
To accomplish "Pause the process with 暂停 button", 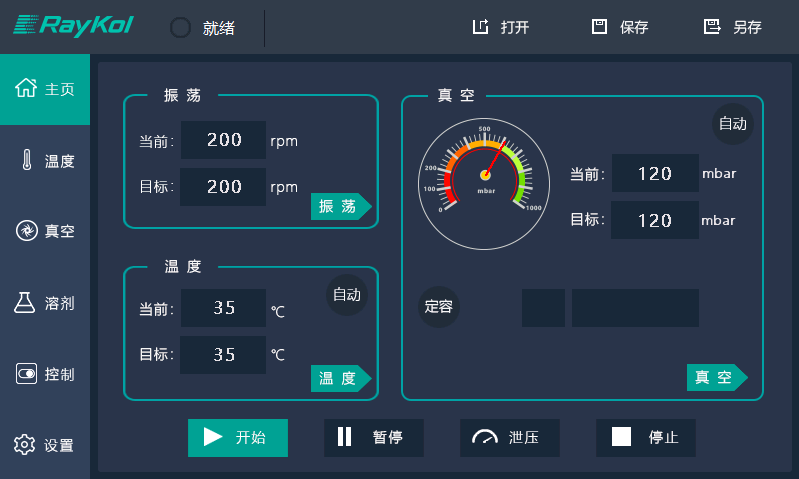I will (374, 437).
